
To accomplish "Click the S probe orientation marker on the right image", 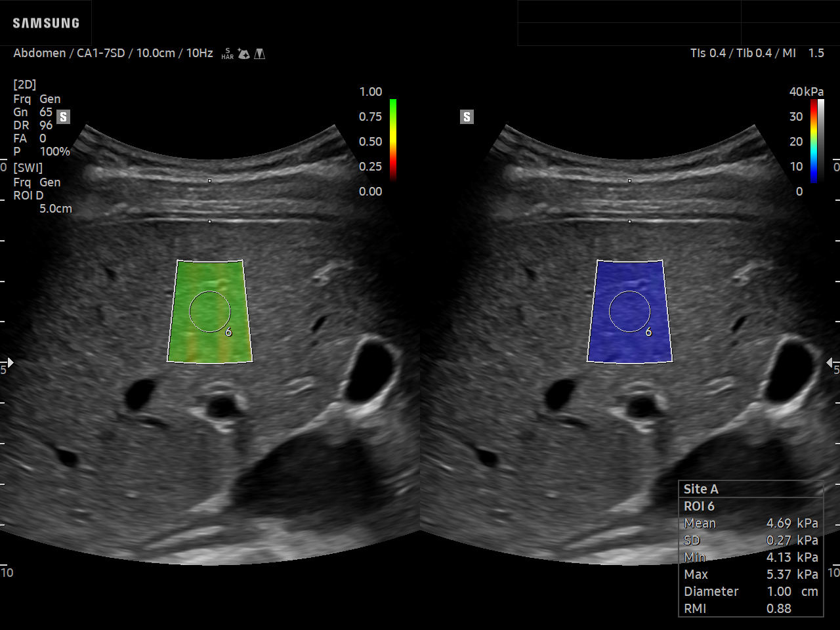I will 467,117.
